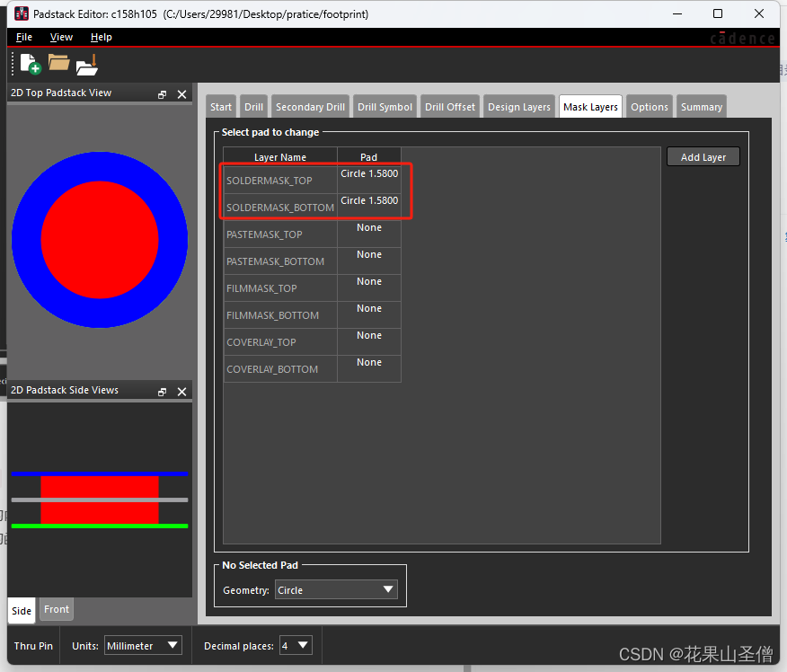Viewport: 787px width, 672px height.
Task: Import a padstack with the open-import icon
Action: [x=86, y=64]
